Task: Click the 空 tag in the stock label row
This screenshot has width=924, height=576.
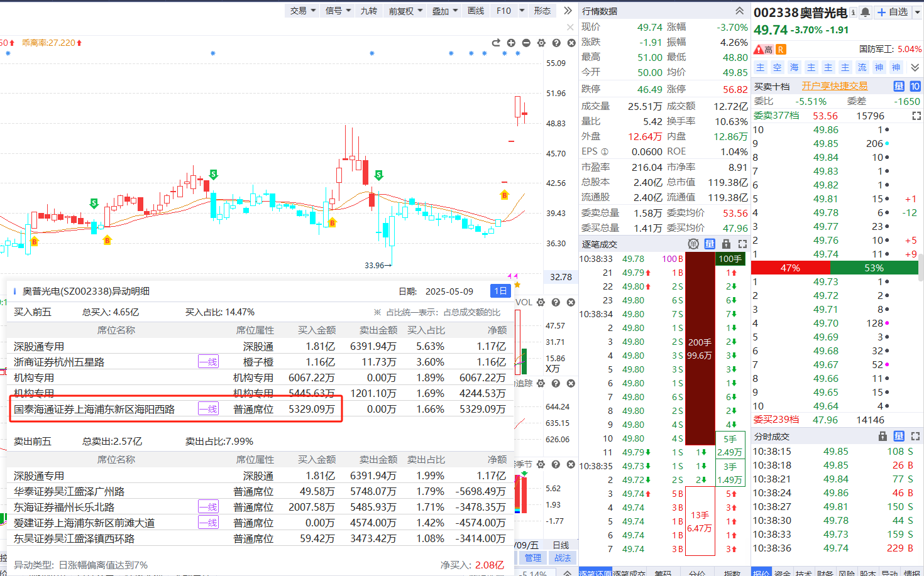Action: coord(778,67)
